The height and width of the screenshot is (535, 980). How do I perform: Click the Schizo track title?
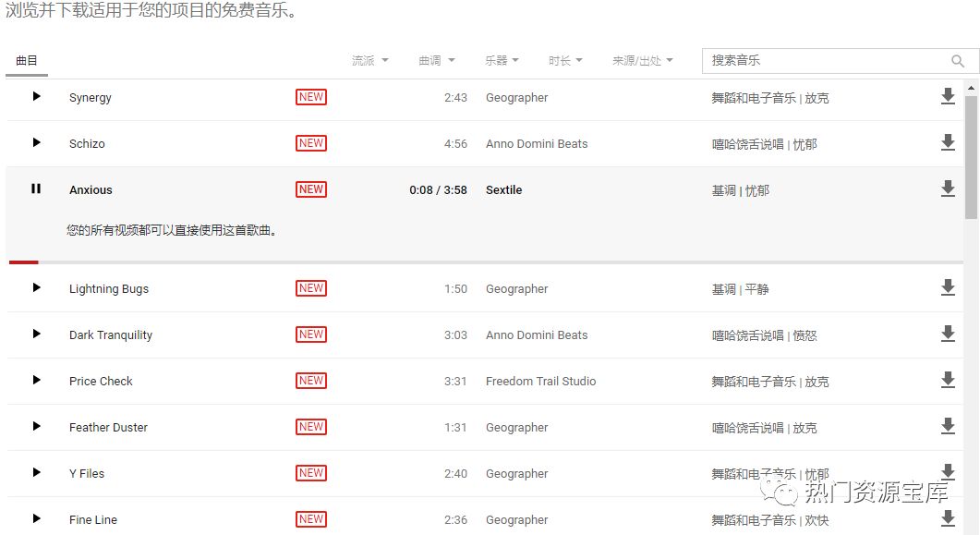87,144
